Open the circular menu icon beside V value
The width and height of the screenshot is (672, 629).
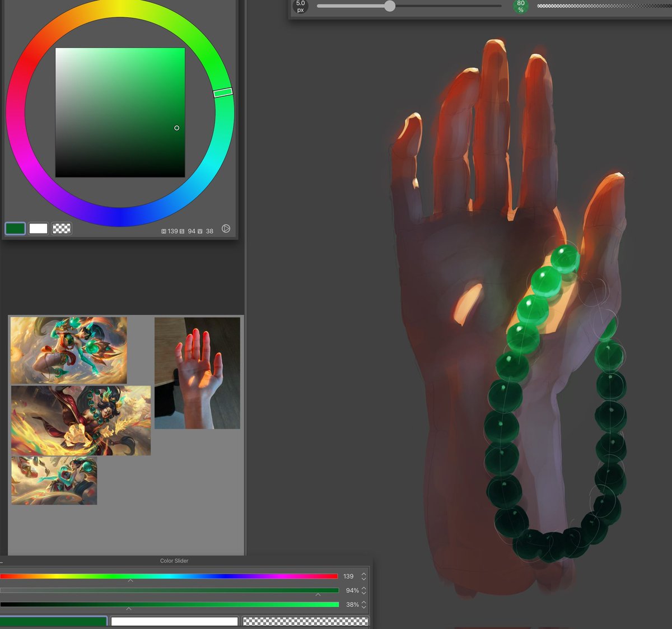[x=226, y=230]
